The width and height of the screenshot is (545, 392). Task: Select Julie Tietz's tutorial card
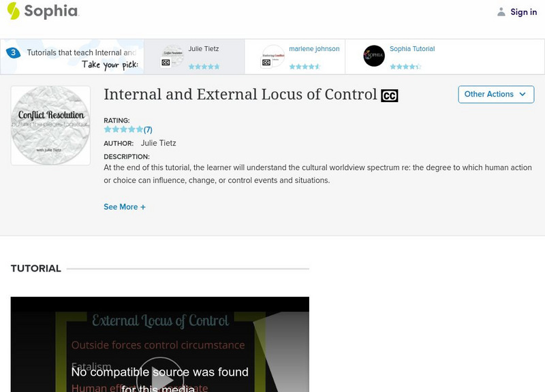(x=198, y=55)
